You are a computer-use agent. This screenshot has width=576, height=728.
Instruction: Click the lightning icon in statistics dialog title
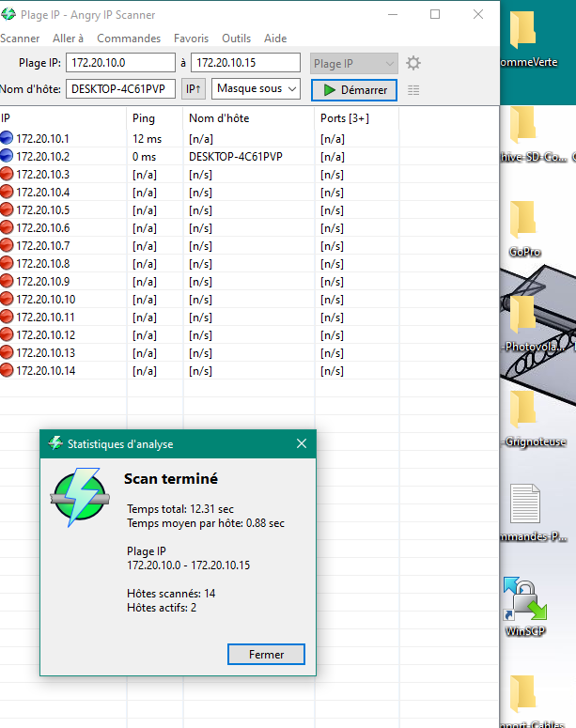(x=55, y=443)
